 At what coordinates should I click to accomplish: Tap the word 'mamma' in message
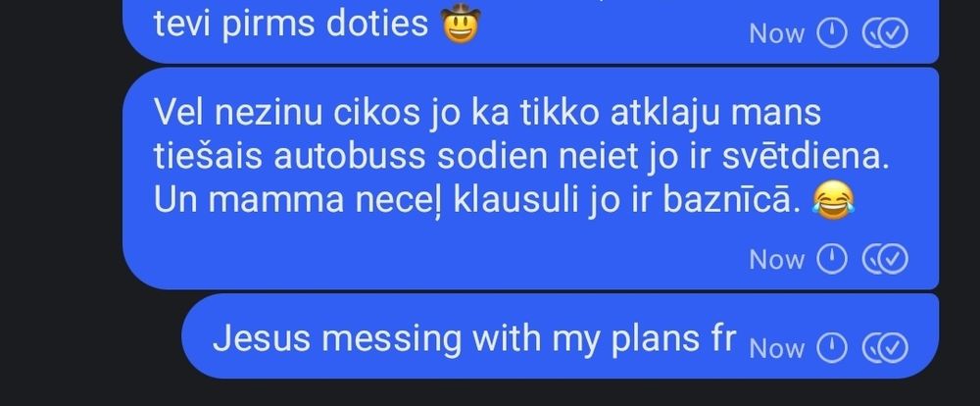(275, 201)
